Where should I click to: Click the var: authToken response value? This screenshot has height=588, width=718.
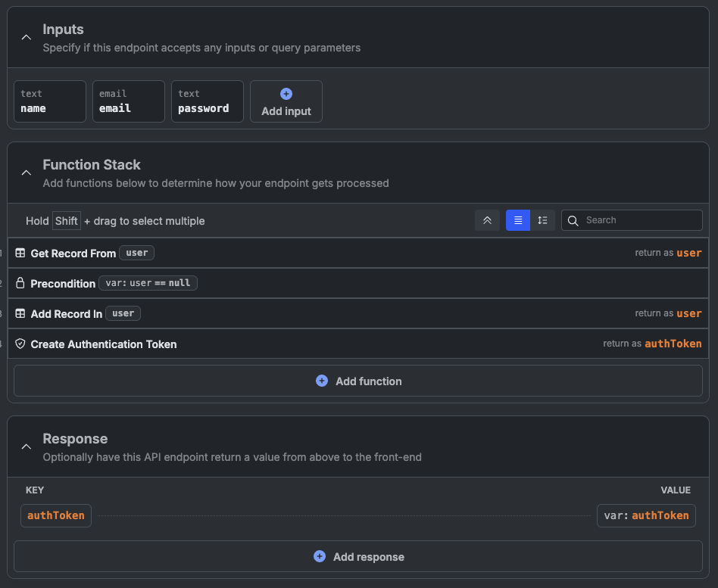pos(646,515)
